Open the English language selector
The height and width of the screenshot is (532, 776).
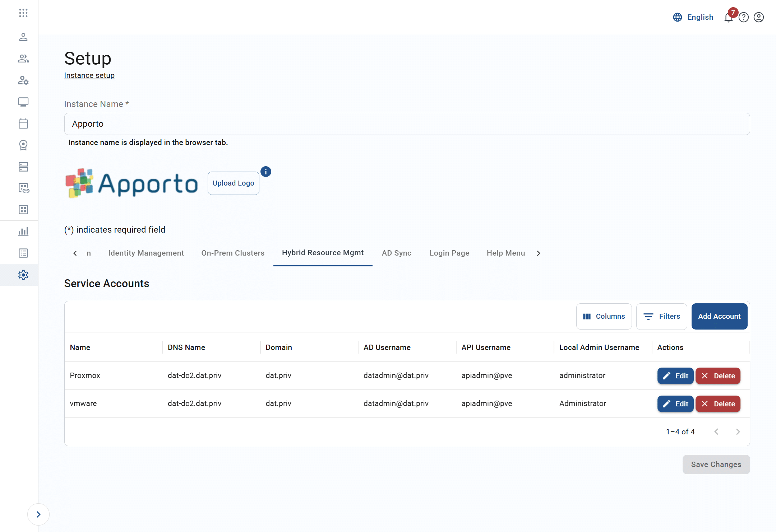[x=693, y=17]
